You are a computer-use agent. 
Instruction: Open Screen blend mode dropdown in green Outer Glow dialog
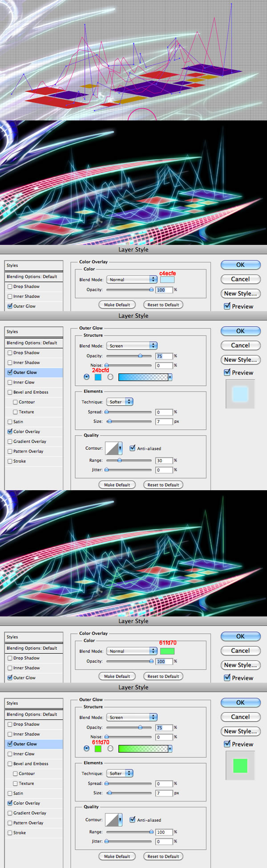pos(132,717)
